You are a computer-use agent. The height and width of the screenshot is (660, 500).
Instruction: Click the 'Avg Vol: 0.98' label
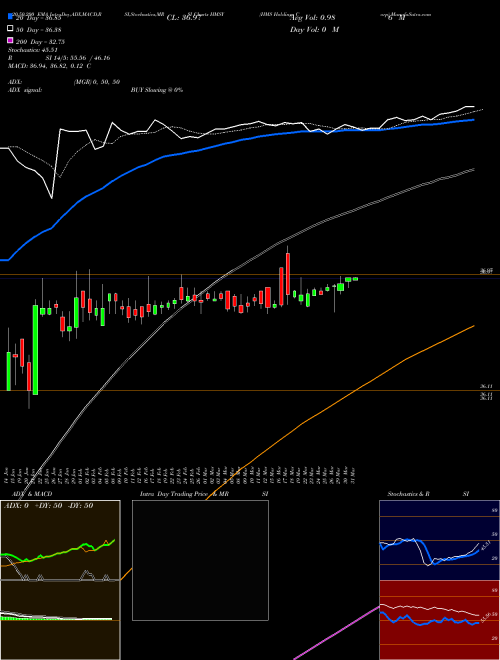(x=312, y=18)
